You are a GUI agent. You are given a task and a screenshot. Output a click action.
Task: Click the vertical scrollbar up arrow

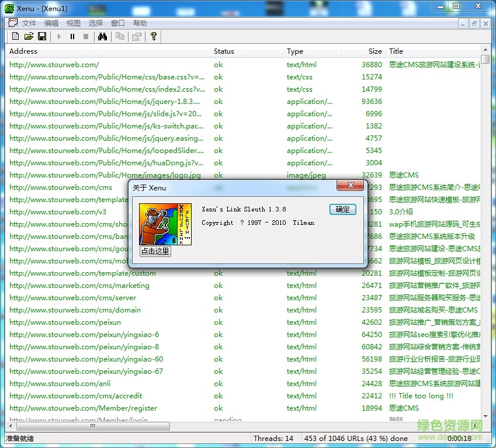click(485, 51)
